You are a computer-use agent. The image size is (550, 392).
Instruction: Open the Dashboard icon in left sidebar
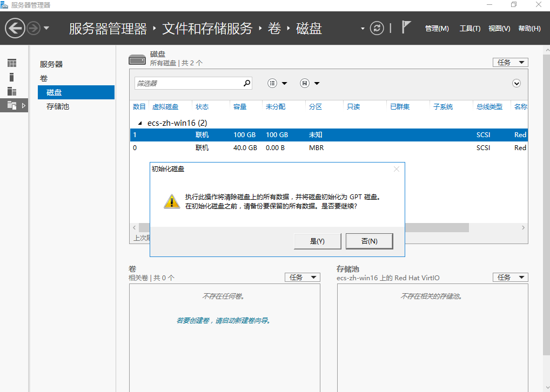(x=12, y=63)
